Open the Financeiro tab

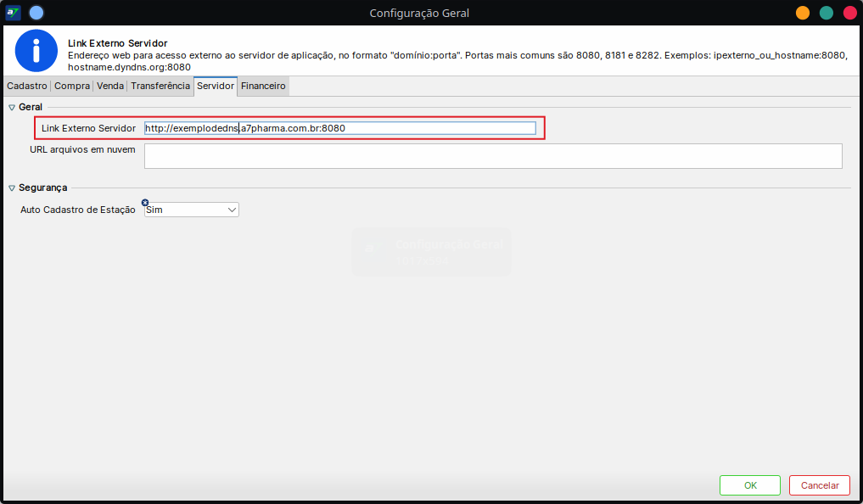[263, 86]
